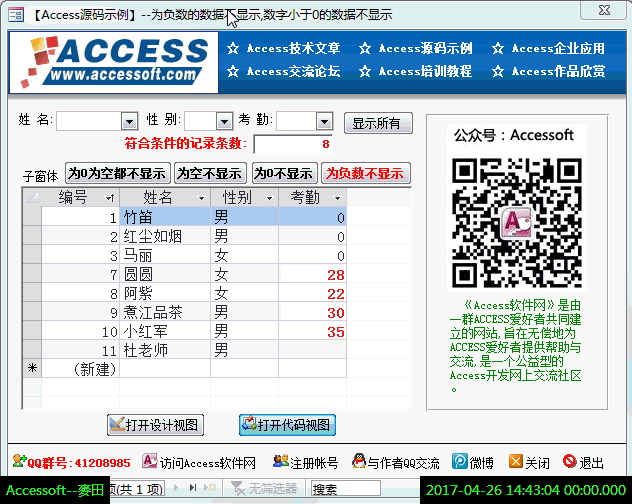This screenshot has width=632, height=504.
Task: Click 为0为空都不显示 button
Action: tap(118, 173)
